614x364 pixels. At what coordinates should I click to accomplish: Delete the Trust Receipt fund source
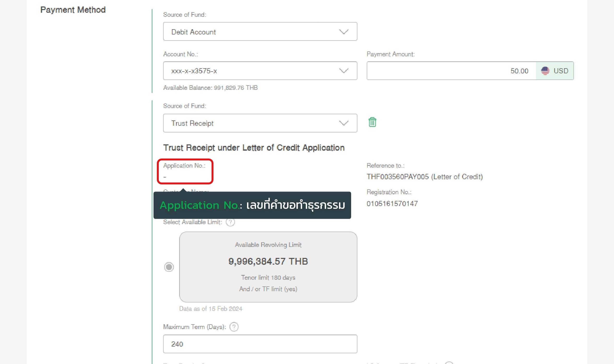pos(372,122)
